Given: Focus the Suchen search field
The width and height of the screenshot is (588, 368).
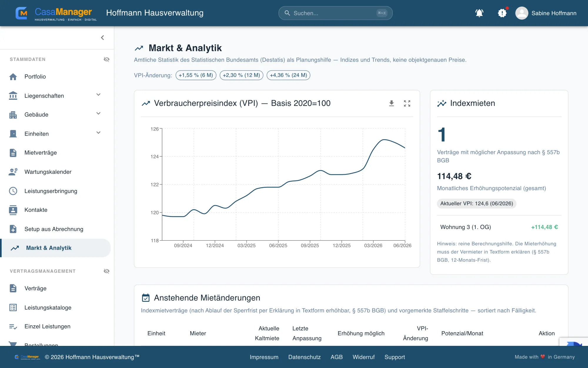Looking at the screenshot, I should (x=335, y=13).
